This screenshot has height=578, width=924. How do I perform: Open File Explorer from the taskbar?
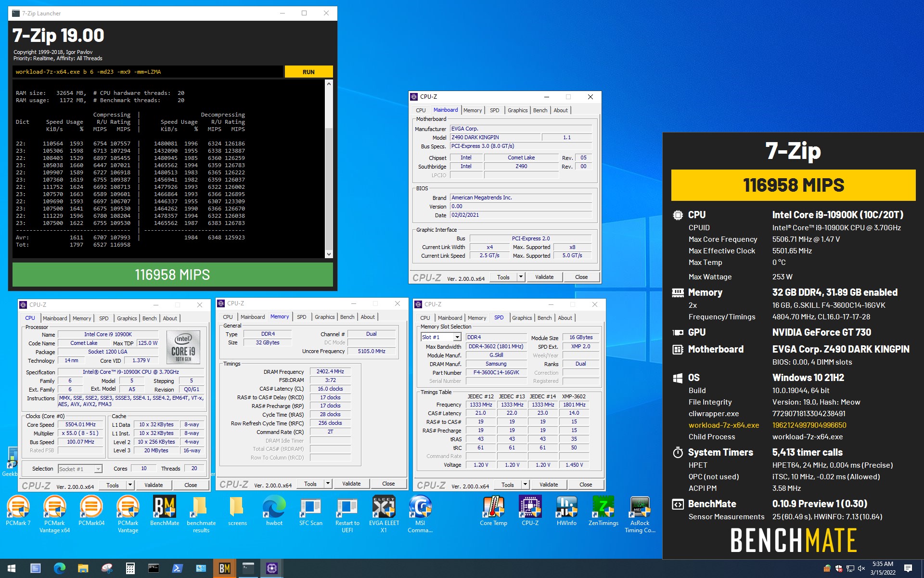(83, 568)
